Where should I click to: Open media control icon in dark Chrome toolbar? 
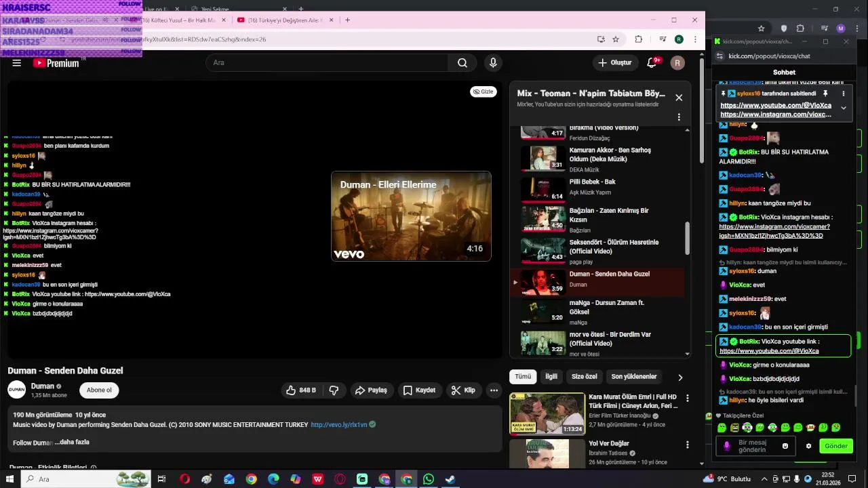coord(825,28)
